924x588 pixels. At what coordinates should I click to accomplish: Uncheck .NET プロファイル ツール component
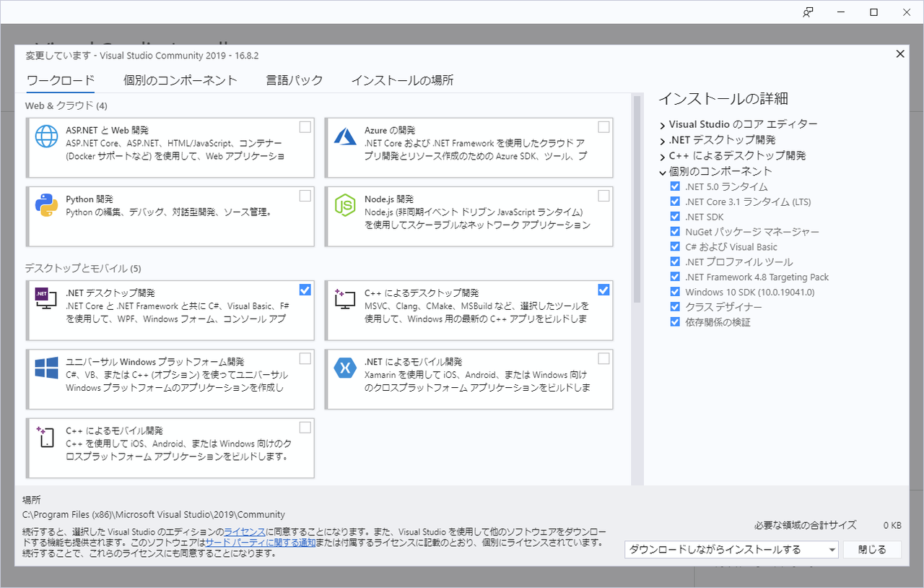tap(675, 262)
